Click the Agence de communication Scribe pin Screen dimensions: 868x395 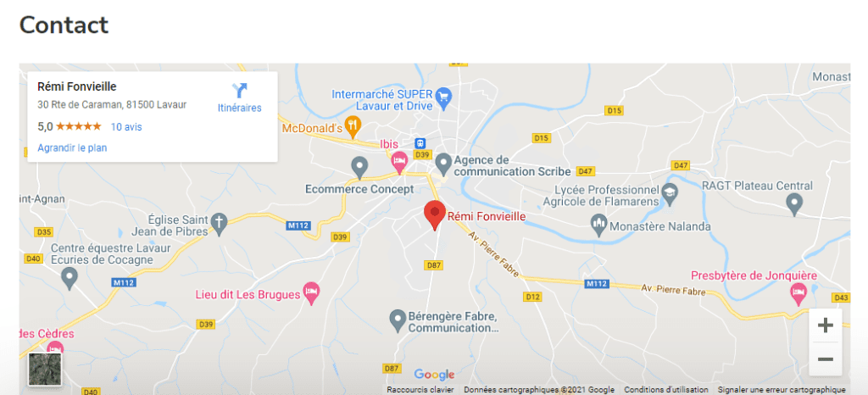[x=442, y=164]
